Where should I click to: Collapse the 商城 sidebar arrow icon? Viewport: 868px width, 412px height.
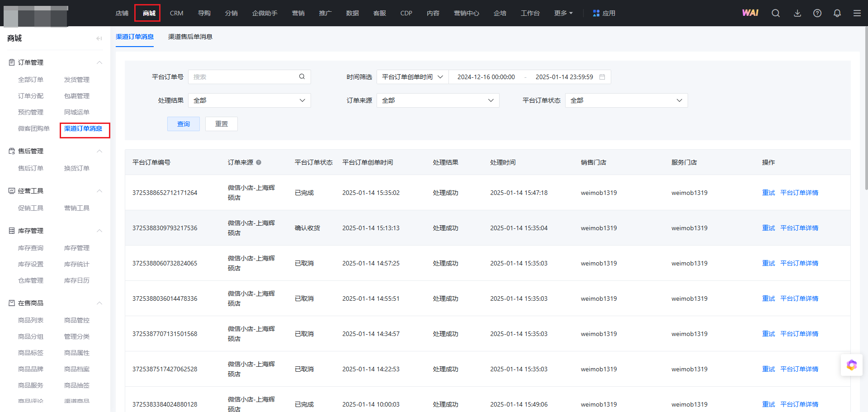tap(99, 38)
